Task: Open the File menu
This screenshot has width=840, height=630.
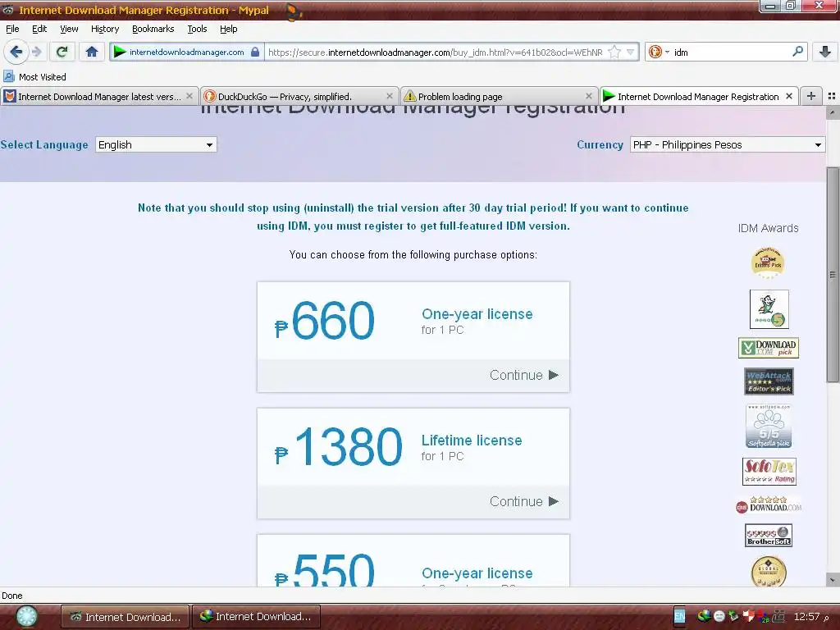Action: pyautogui.click(x=12, y=29)
